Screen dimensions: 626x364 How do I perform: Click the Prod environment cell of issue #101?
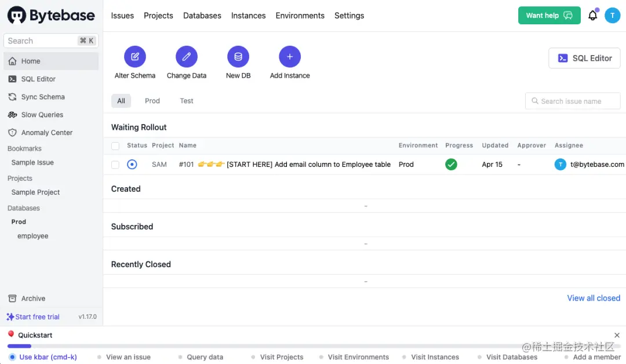pos(406,165)
